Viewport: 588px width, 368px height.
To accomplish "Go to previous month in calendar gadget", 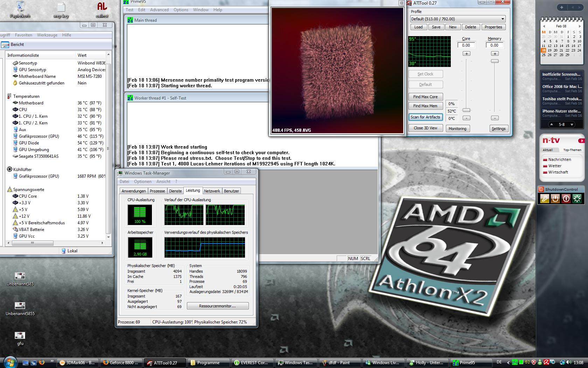I will click(x=544, y=26).
